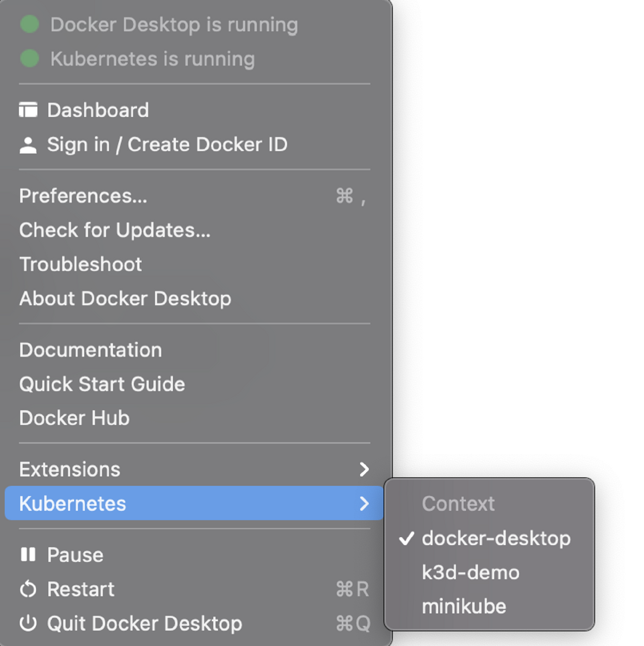The image size is (644, 646).
Task: Click the Dashboard window icon
Action: [28, 110]
